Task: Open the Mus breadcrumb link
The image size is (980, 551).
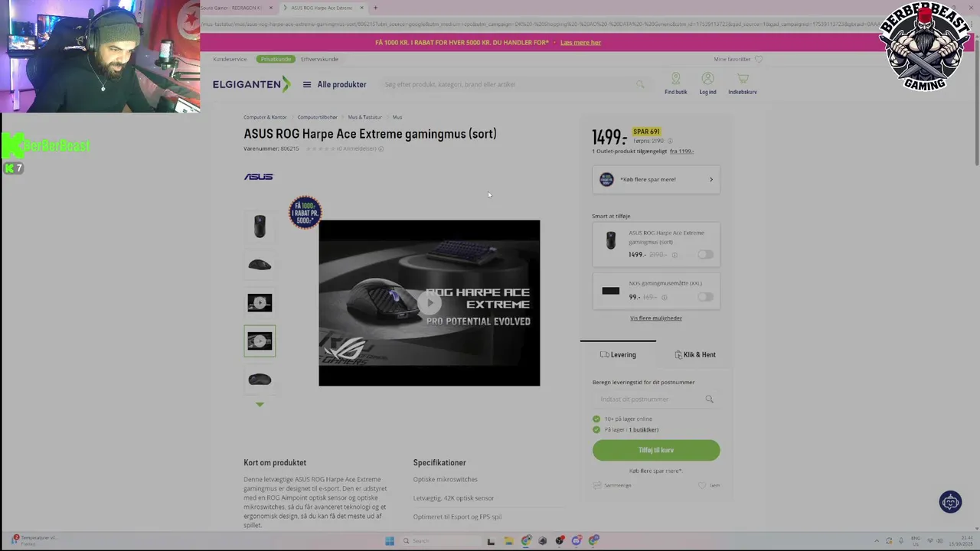Action: (x=397, y=117)
